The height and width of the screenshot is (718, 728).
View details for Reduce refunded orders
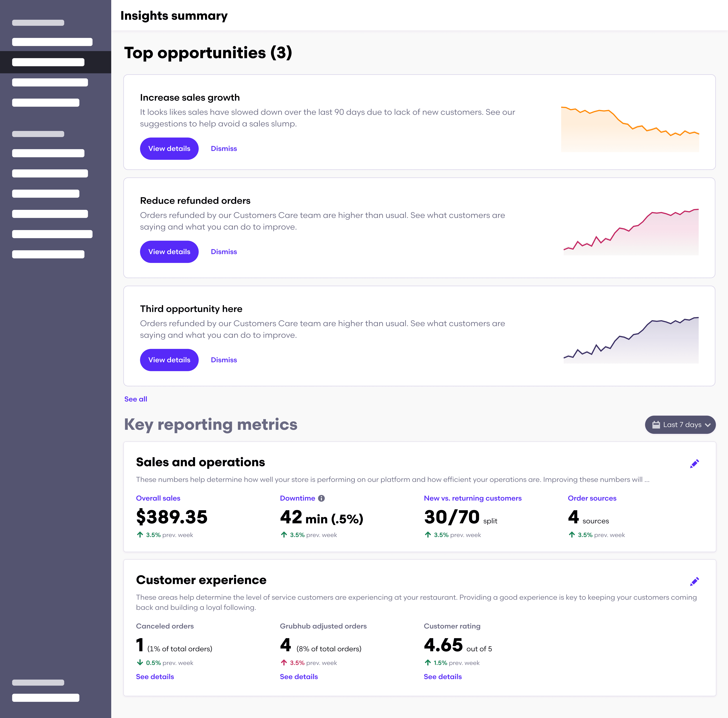point(169,252)
